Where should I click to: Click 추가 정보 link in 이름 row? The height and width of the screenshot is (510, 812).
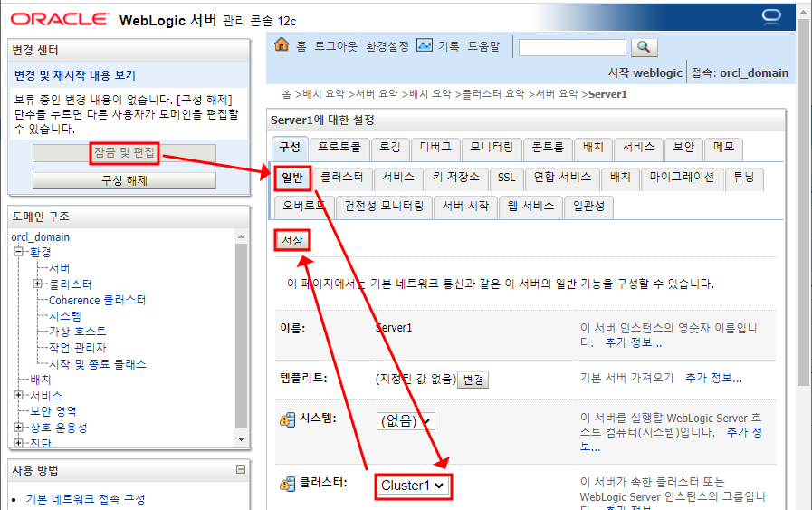coord(634,342)
